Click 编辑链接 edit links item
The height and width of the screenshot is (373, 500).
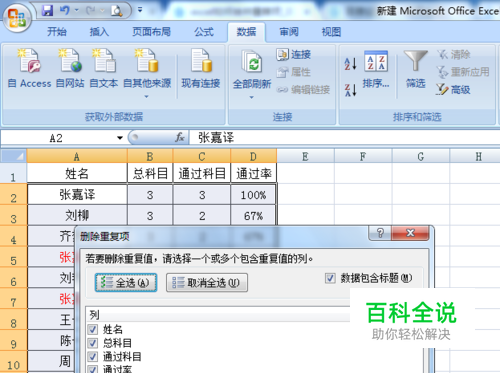[303, 89]
